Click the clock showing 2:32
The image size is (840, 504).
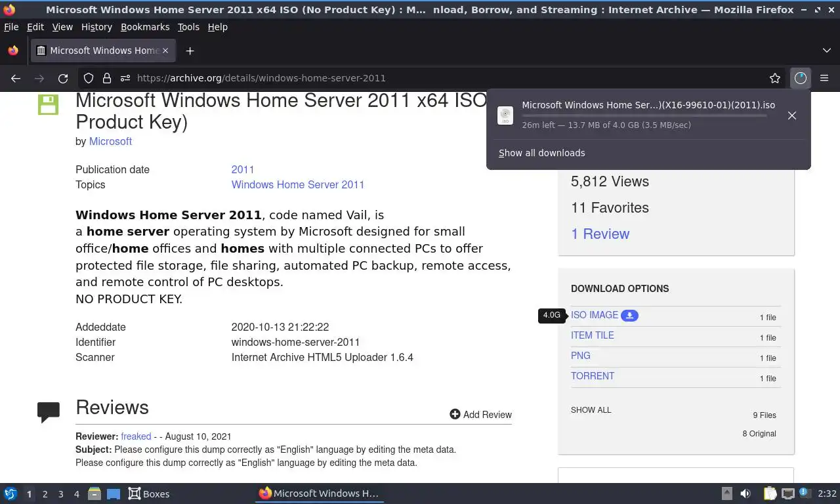(x=827, y=493)
